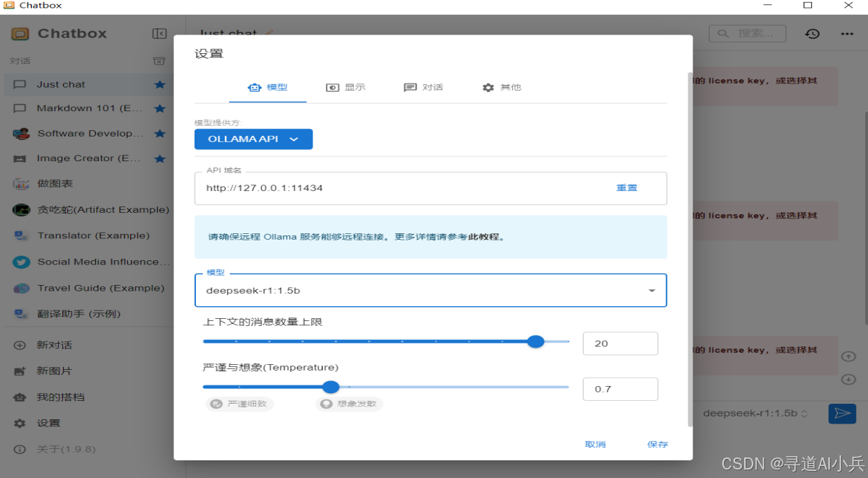Switch to the 模型 tab
Screen dimensions: 868x478
pyautogui.click(x=267, y=87)
